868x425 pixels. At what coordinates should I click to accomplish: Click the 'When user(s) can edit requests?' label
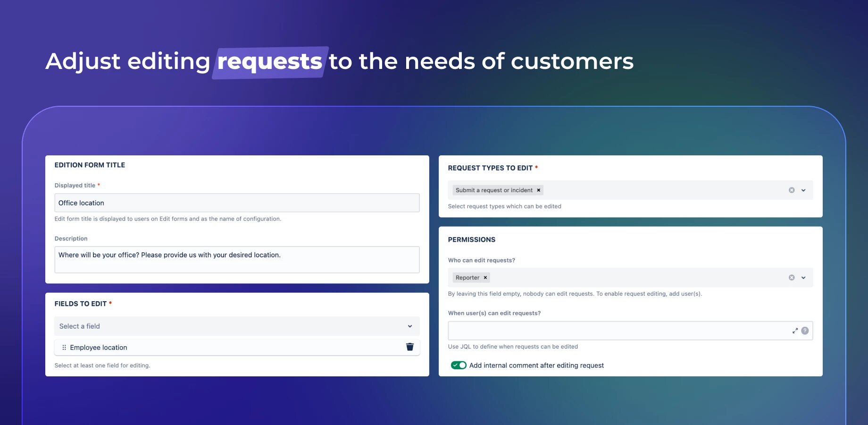pyautogui.click(x=494, y=313)
